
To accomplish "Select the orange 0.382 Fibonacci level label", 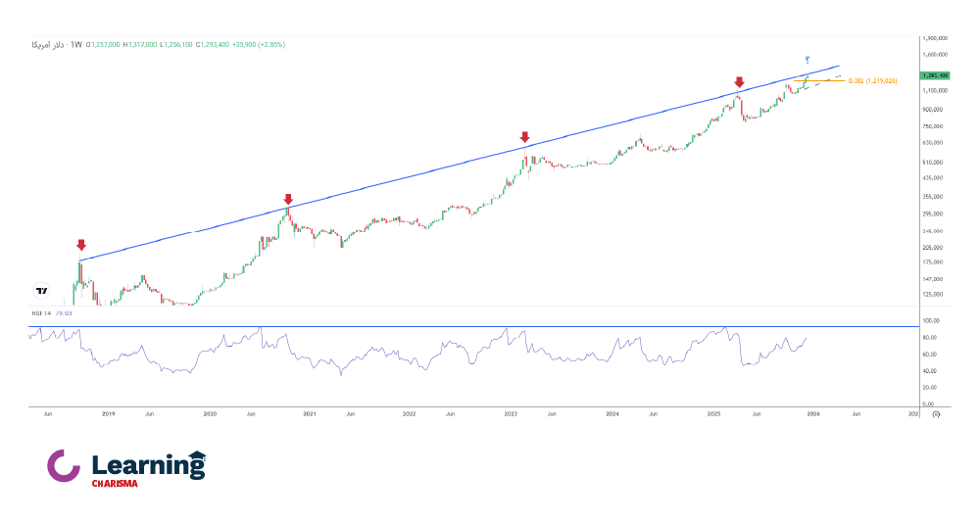I will pyautogui.click(x=872, y=80).
